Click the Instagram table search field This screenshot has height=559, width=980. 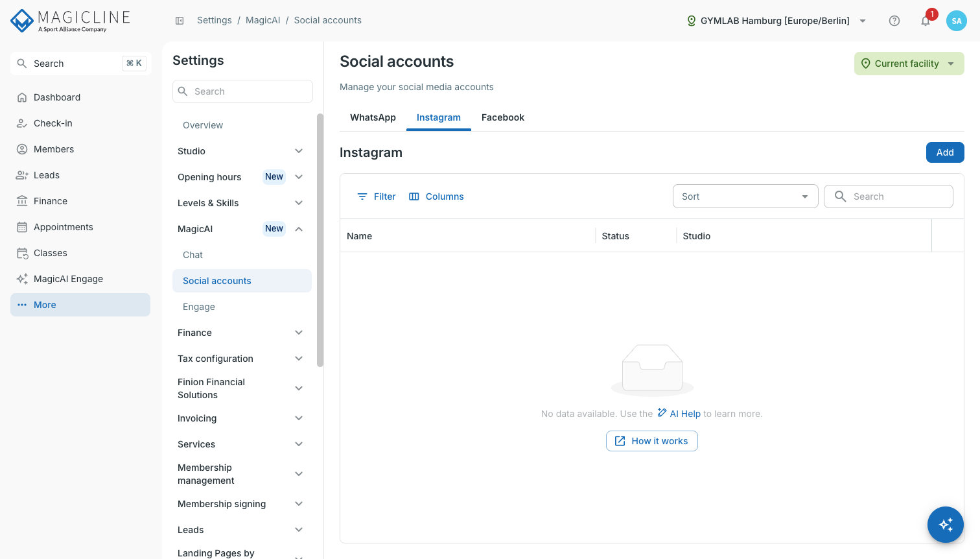coord(888,196)
